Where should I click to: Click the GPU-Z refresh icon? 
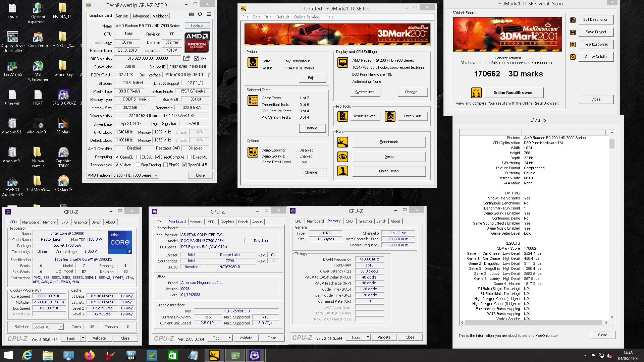coord(200,14)
